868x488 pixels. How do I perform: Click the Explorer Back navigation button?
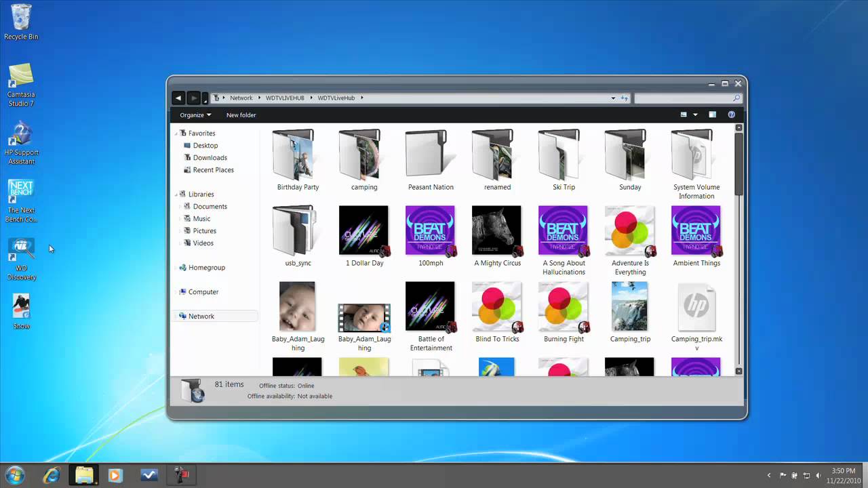[x=178, y=98]
